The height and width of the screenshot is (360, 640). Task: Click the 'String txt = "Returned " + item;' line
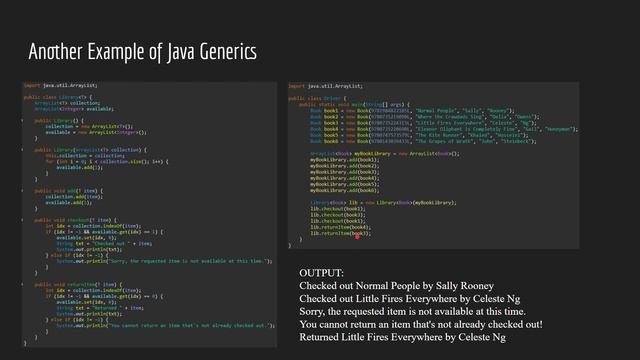point(100,308)
